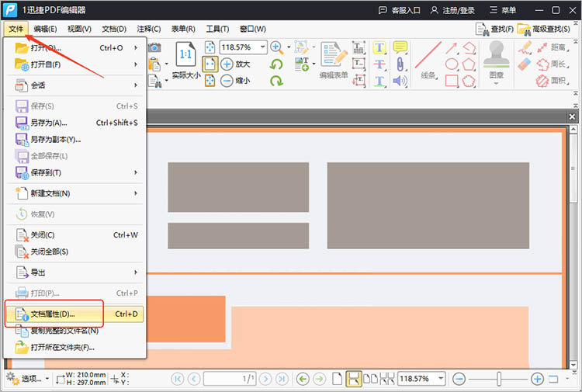The image size is (582, 392).
Task: Select the rectangle shape tool
Action: click(x=452, y=81)
